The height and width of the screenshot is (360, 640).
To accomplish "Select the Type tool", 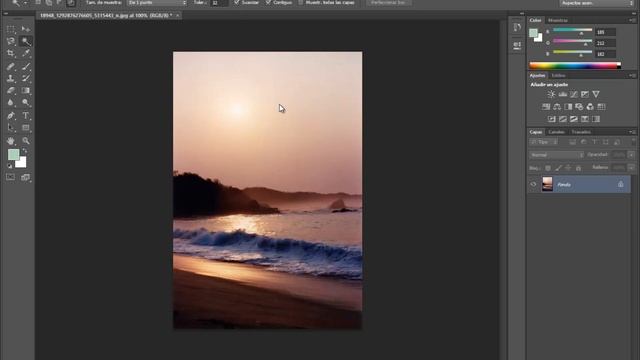I will 26,116.
